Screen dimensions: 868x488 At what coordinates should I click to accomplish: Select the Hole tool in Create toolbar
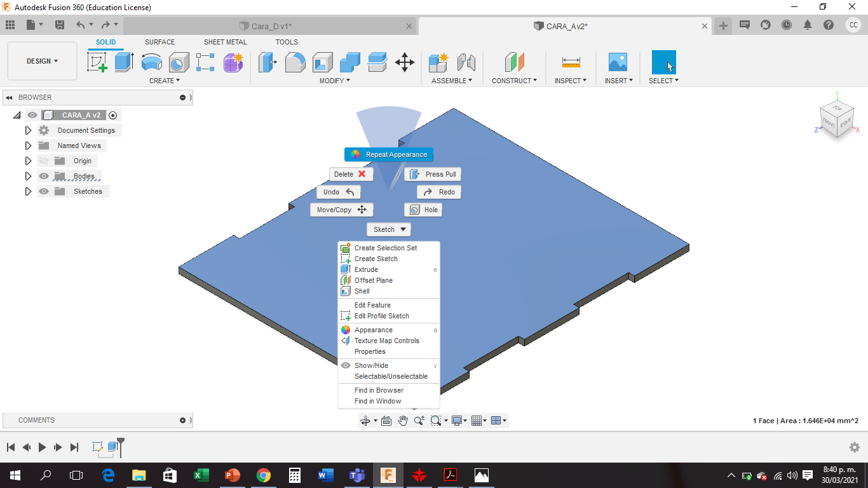[x=179, y=62]
